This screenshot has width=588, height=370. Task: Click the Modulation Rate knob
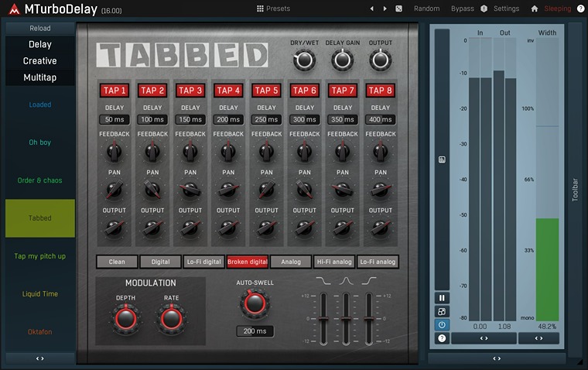[172, 319]
